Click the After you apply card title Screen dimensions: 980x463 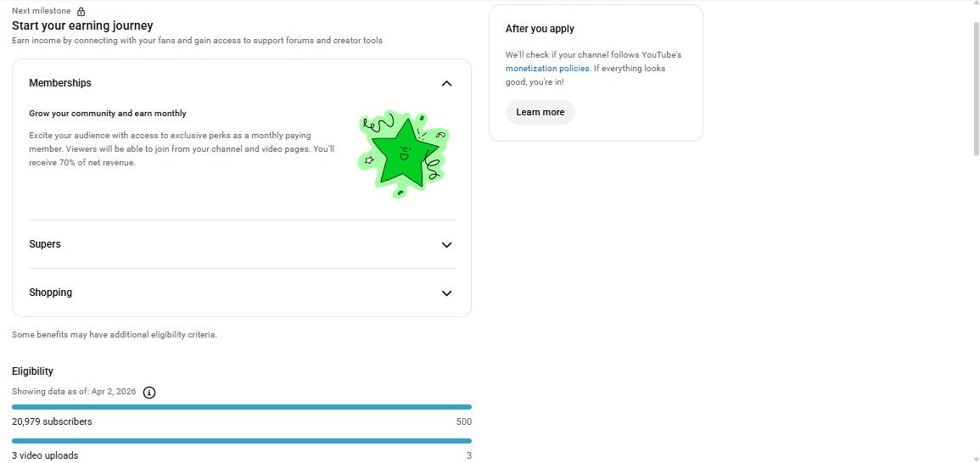click(540, 29)
